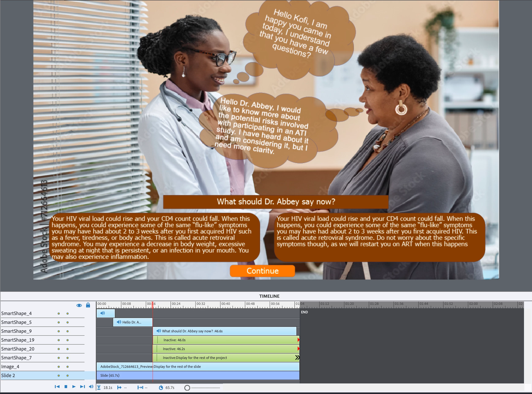The width and height of the screenshot is (532, 394).
Task: Click the SmartShape_7 rest-of-project double-arrow marker
Action: pos(297,357)
